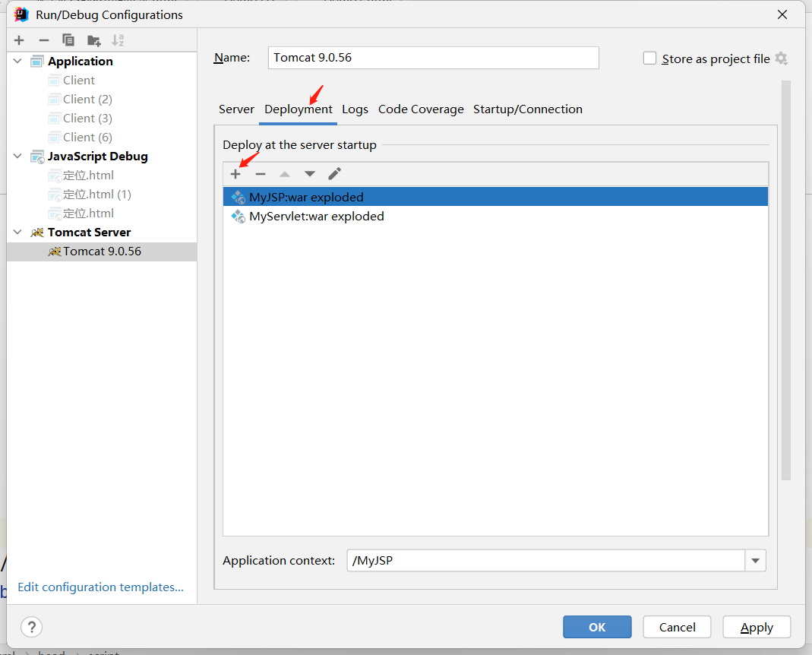Sort configurations alphabetically
Viewport: 812px width, 655px height.
[x=118, y=40]
